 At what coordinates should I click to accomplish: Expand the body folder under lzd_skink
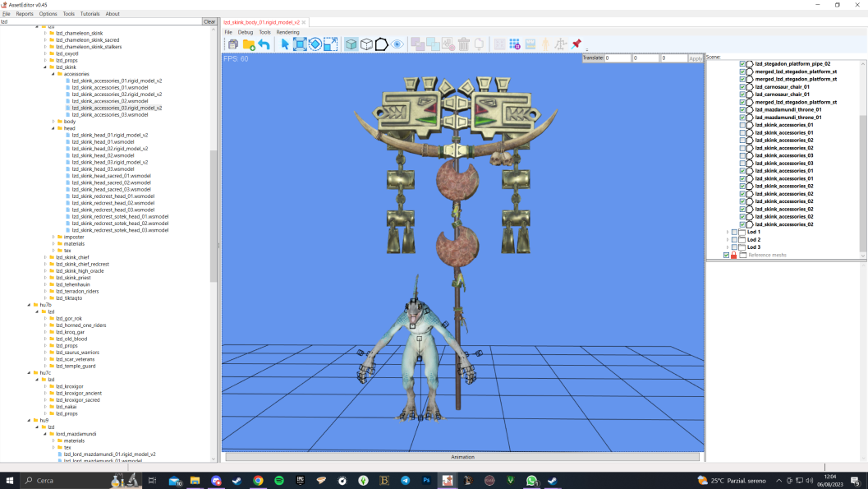(x=53, y=122)
